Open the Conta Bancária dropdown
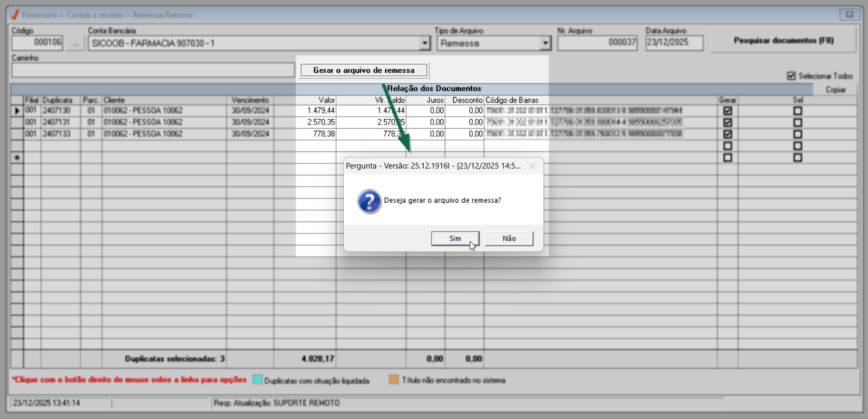Viewport: 868px width, 419px height. (425, 43)
